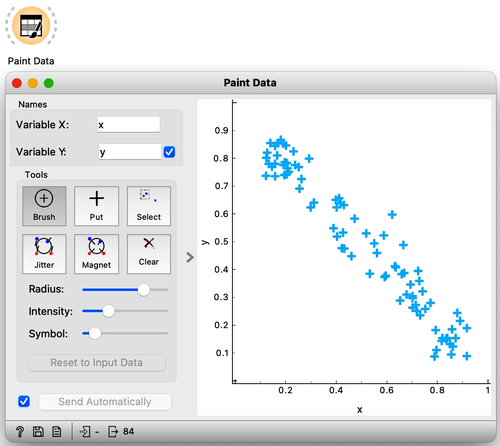
Task: Select the Brush tool
Action: point(44,206)
